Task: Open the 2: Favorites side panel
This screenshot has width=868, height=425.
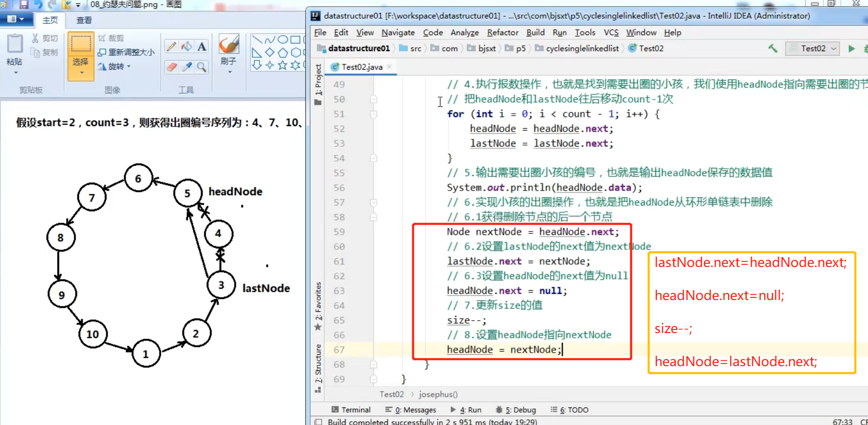Action: pos(318,307)
